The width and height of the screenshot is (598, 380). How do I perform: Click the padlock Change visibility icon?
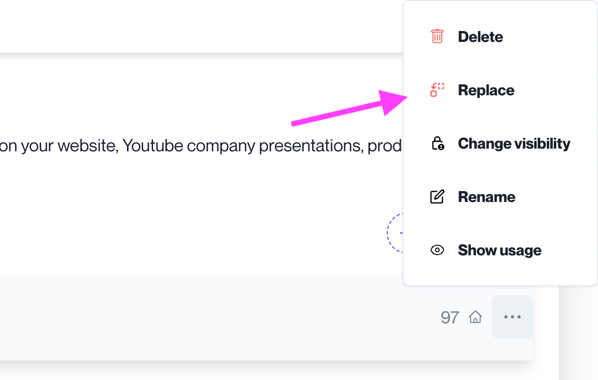pos(437,143)
